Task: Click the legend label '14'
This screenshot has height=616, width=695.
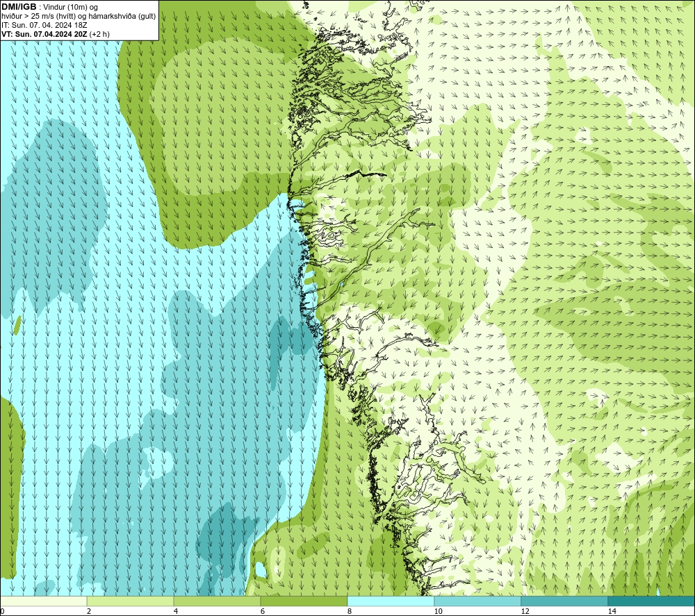Action: click(612, 611)
